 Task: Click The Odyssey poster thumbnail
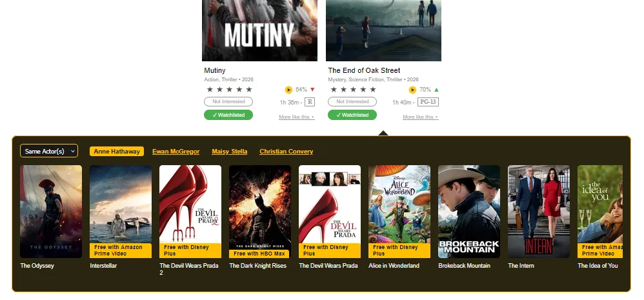pos(51,212)
